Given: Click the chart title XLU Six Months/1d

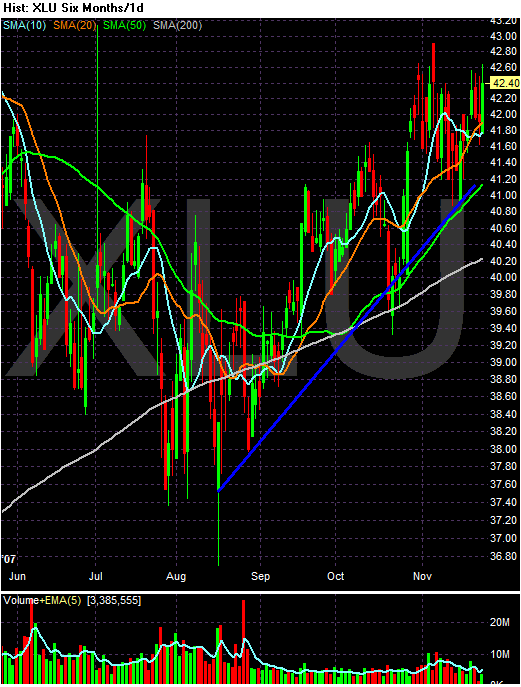Looking at the screenshot, I should [88, 8].
